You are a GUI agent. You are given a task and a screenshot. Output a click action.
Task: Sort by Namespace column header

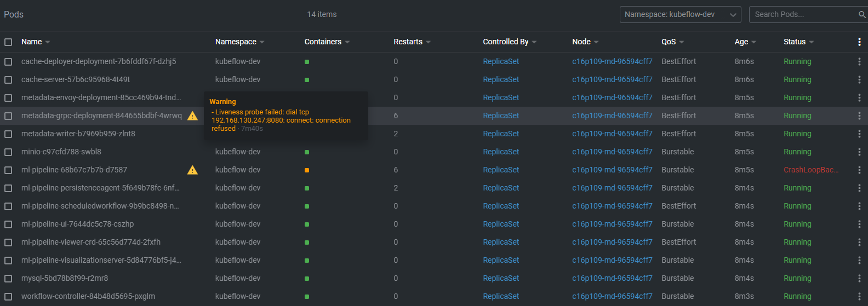pos(239,42)
